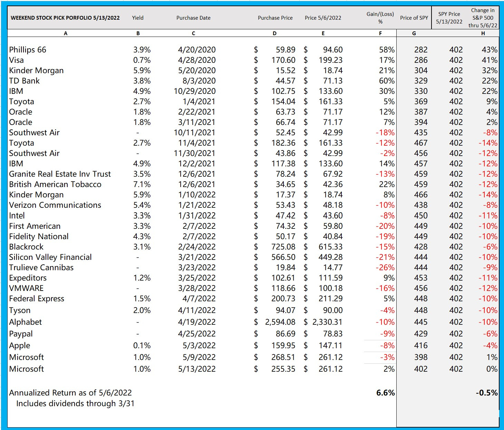The height and width of the screenshot is (430, 504).
Task: Select the Yield column header
Action: (x=138, y=18)
